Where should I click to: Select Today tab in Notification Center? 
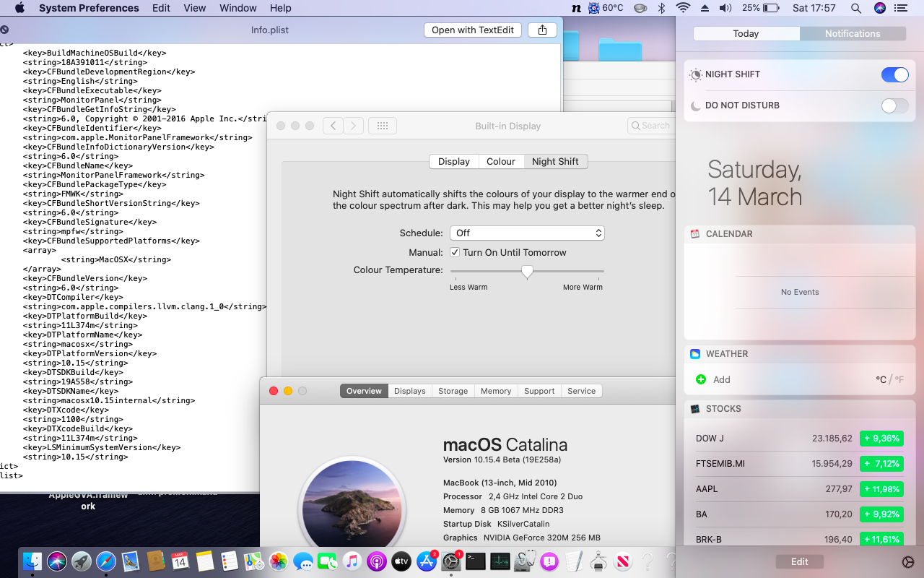coord(746,33)
